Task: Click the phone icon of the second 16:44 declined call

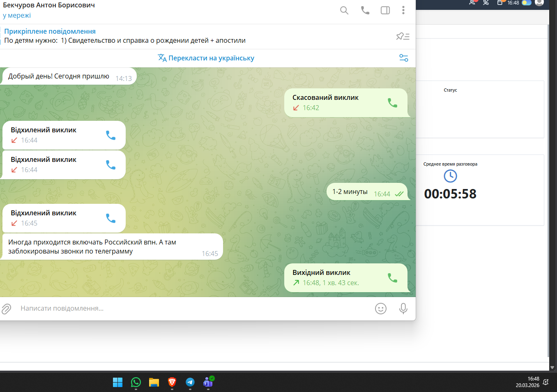Action: click(110, 165)
